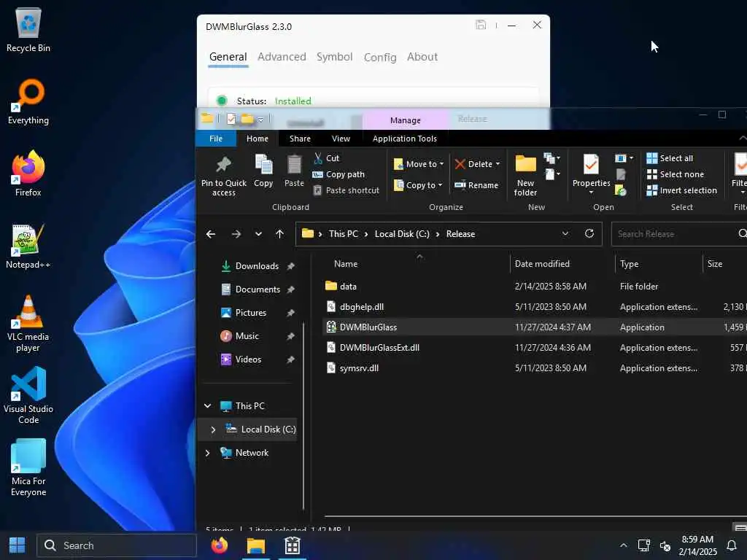Click the taskbar Search box

117,545
